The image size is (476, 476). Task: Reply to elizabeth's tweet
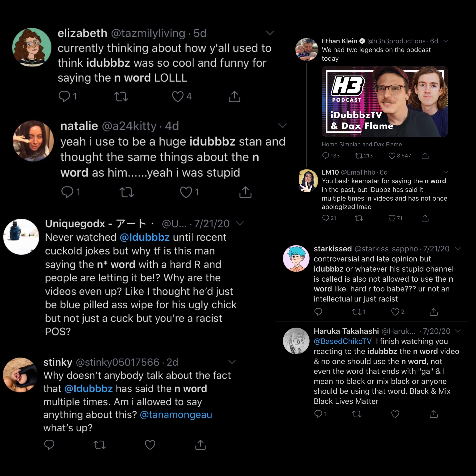click(64, 96)
